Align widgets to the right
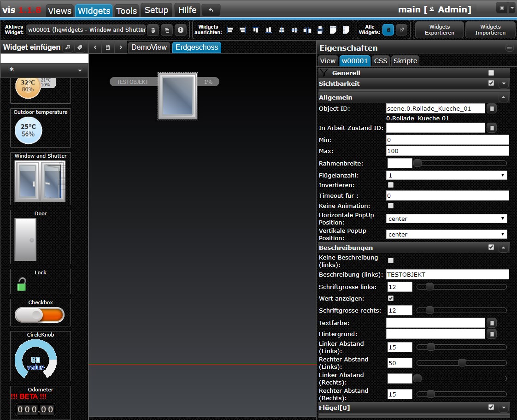 243,30
